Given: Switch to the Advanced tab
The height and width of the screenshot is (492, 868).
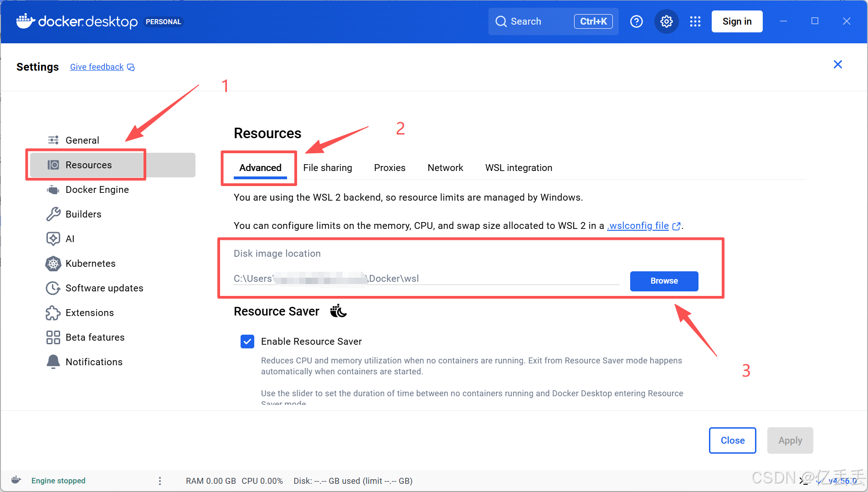Looking at the screenshot, I should tap(260, 168).
